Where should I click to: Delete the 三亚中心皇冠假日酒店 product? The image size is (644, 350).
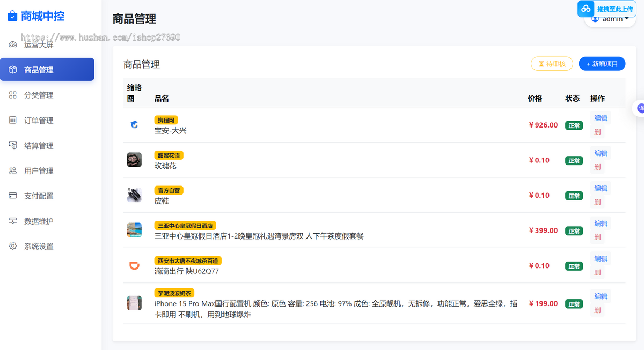[597, 237]
